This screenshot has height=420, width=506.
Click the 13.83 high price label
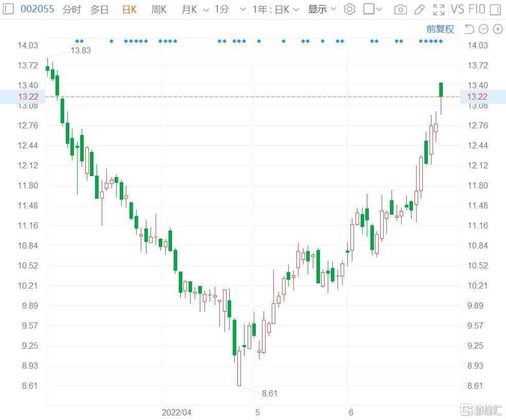(x=81, y=51)
